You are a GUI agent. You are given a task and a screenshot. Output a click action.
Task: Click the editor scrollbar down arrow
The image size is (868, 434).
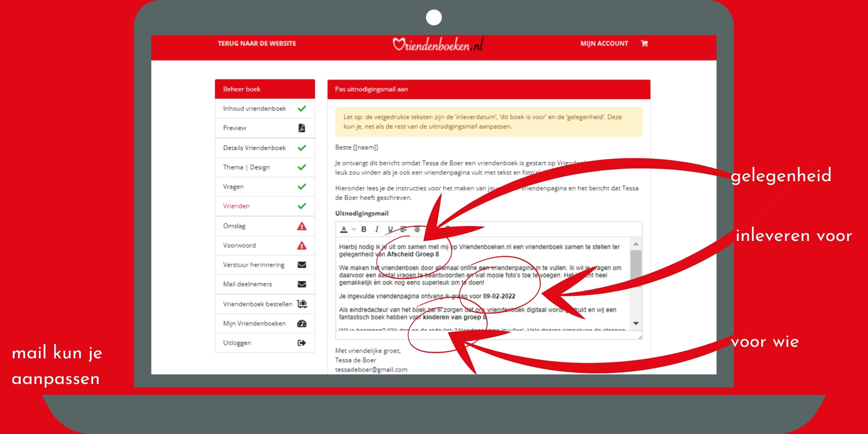[636, 323]
